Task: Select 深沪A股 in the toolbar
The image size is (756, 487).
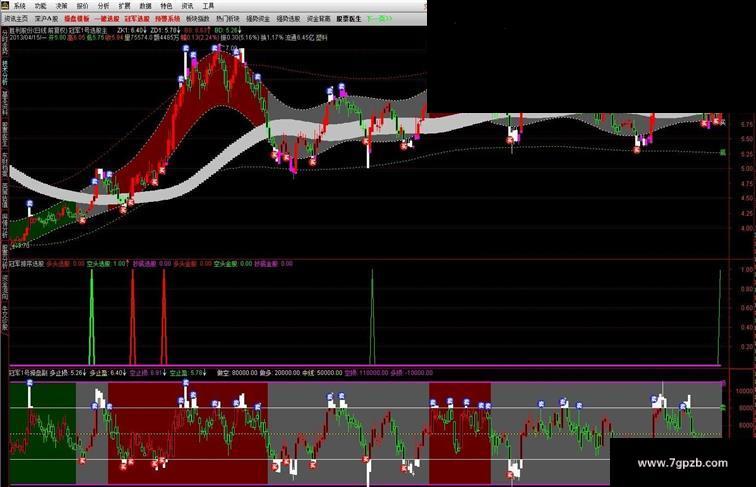Action: [x=46, y=19]
